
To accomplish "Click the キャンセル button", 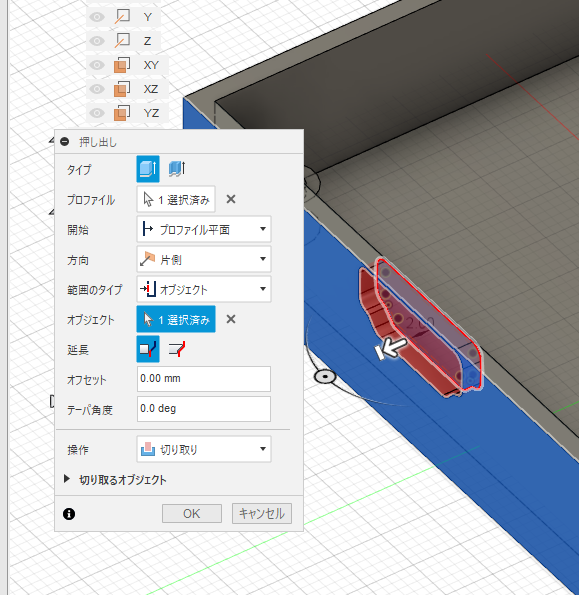I will click(262, 513).
